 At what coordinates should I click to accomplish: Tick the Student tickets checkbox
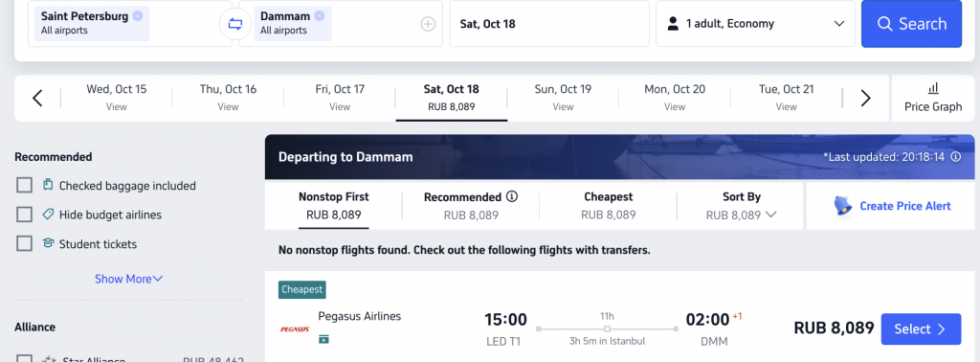pyautogui.click(x=24, y=244)
